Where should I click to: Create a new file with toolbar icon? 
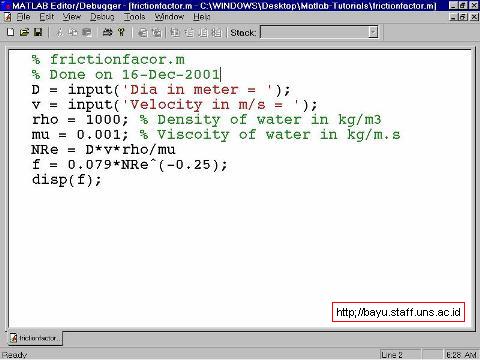click(x=10, y=32)
